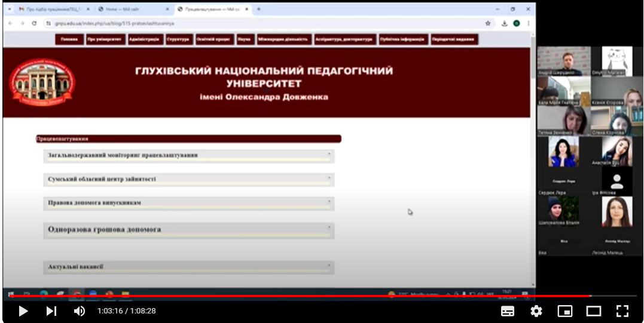This screenshot has width=644, height=323.
Task: Open the Windows Start button
Action: [11, 294]
